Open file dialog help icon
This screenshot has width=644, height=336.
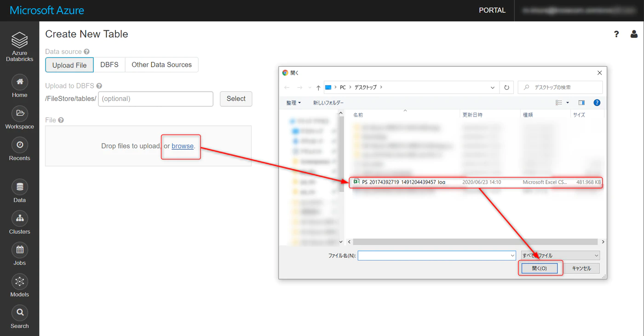[597, 103]
